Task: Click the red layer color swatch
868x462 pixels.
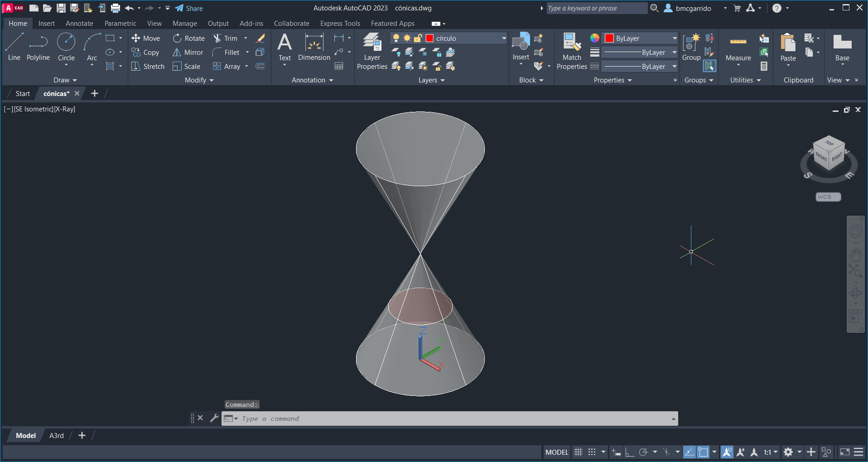Action: click(x=429, y=38)
